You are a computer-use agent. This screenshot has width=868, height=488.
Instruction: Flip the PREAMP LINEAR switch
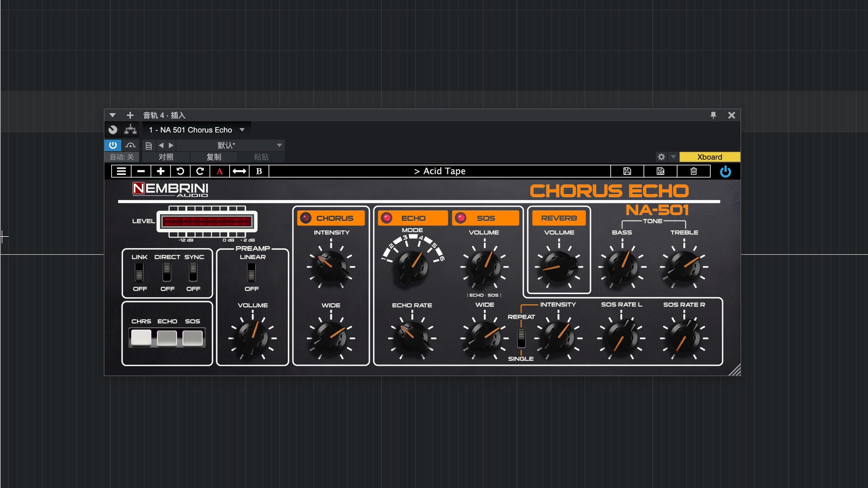coord(251,272)
